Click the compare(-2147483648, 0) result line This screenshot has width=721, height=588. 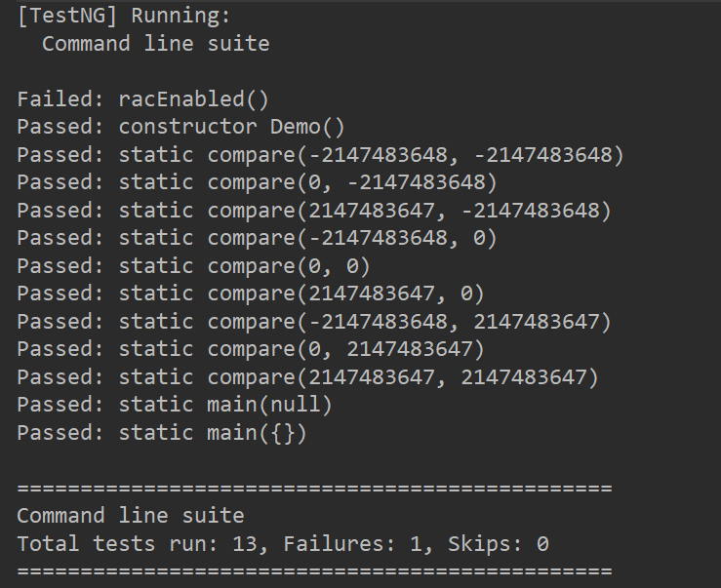pos(257,238)
